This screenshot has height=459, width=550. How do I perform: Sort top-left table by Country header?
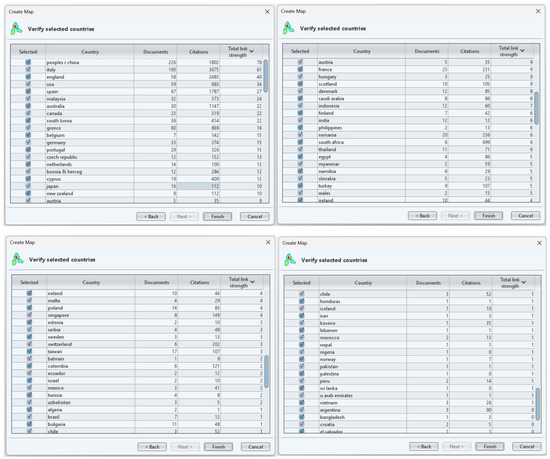(90, 52)
